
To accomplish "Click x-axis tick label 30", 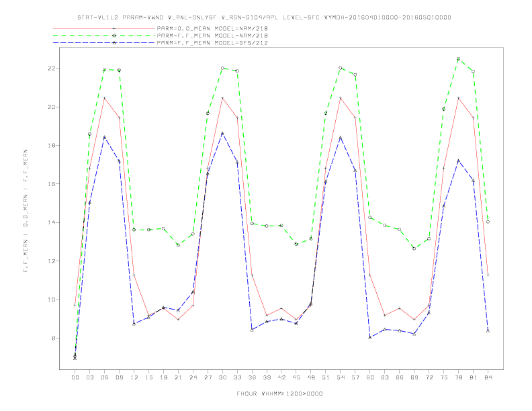I will [222, 377].
